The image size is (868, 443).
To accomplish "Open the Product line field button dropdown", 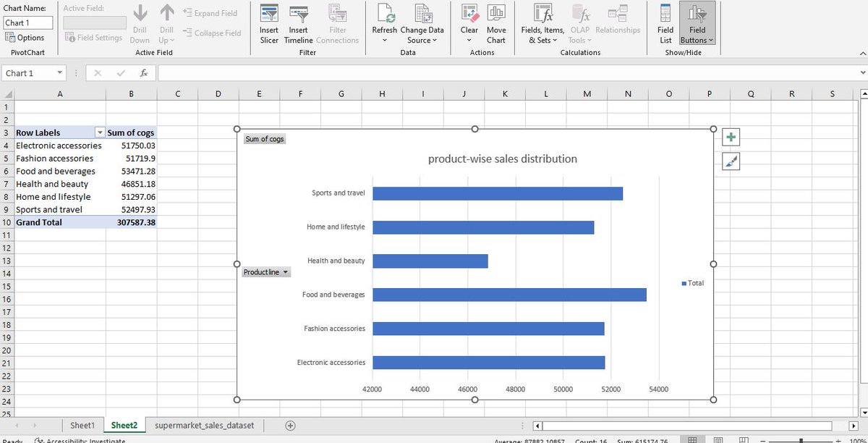I will click(266, 272).
